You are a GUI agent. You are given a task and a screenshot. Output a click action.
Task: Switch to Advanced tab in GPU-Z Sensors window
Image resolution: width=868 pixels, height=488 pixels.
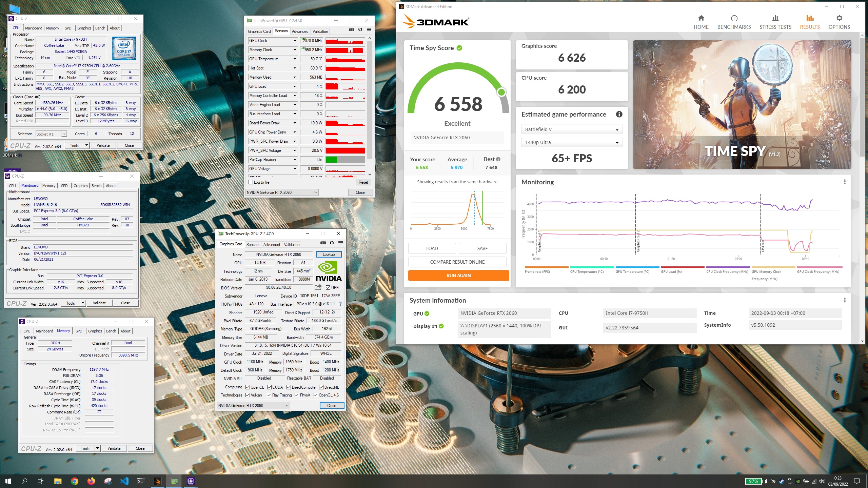[300, 31]
